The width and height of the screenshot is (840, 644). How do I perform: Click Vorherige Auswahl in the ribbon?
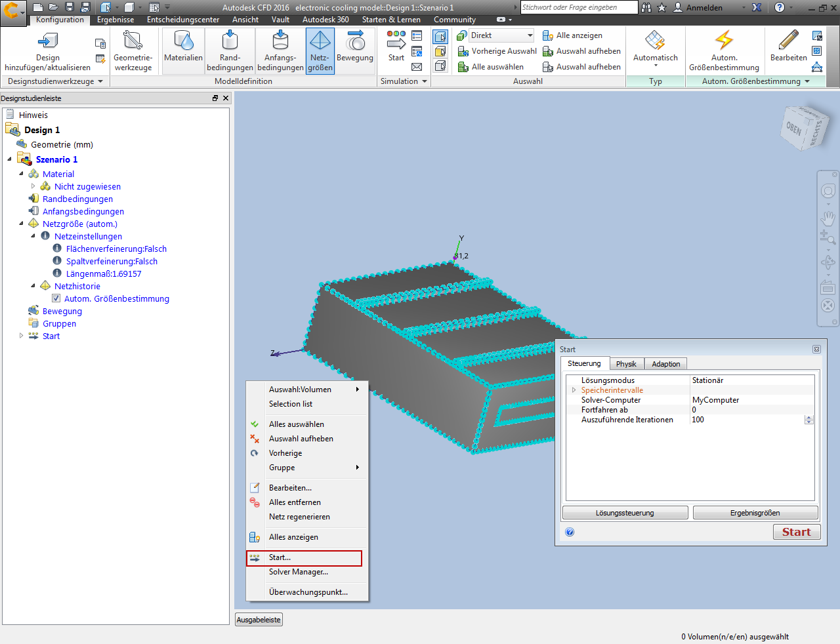click(x=497, y=51)
